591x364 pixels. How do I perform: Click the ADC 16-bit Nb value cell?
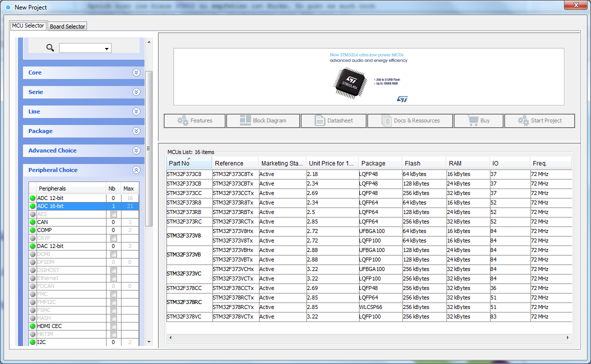113,206
